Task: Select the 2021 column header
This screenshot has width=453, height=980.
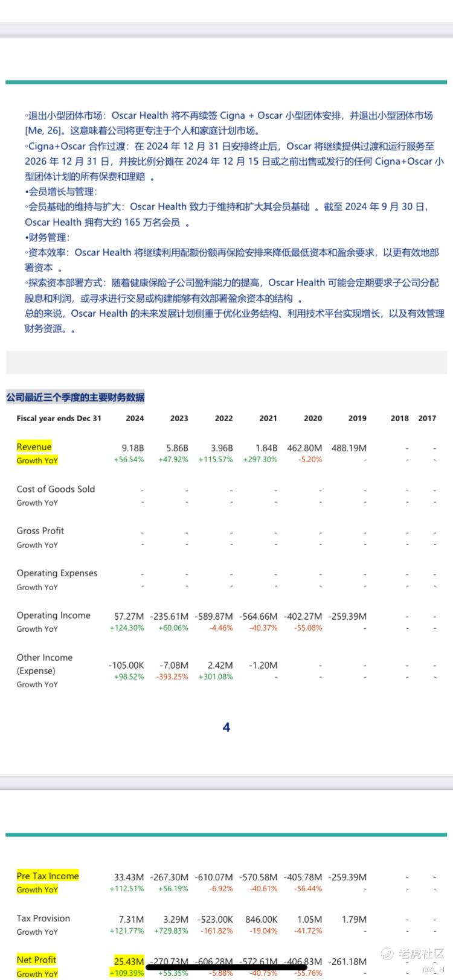Action: pyautogui.click(x=268, y=418)
